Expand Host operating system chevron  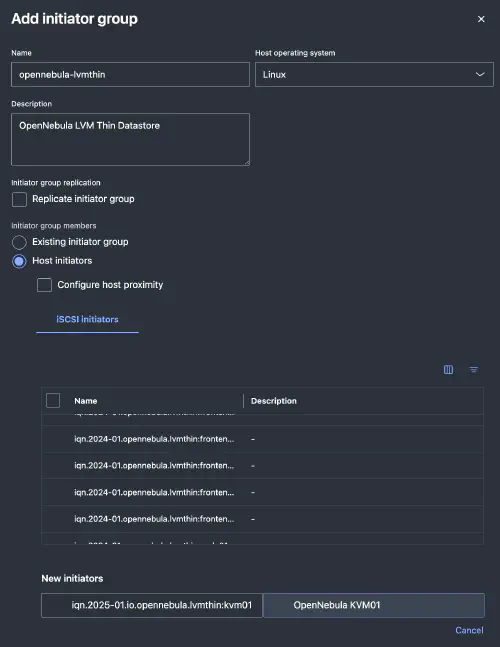click(x=480, y=74)
